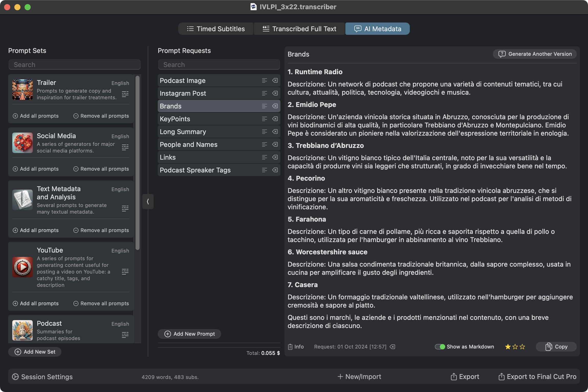Delete the Podcast Image prompt request

click(275, 81)
